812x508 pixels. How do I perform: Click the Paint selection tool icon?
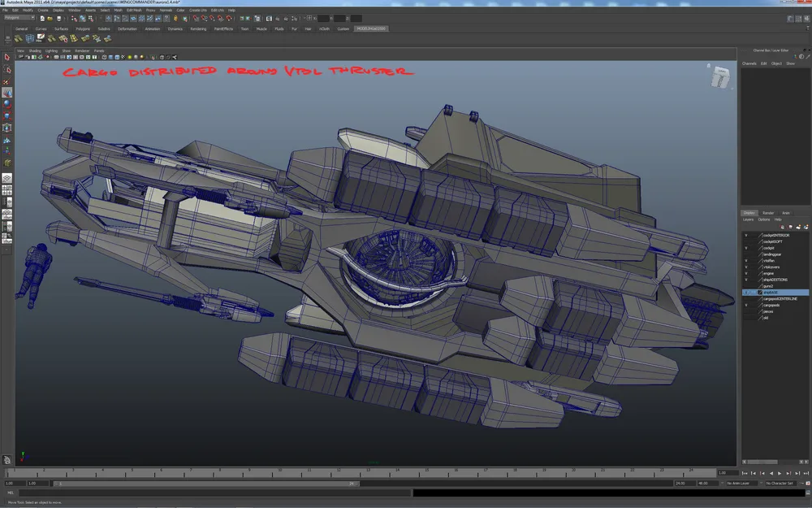point(6,82)
